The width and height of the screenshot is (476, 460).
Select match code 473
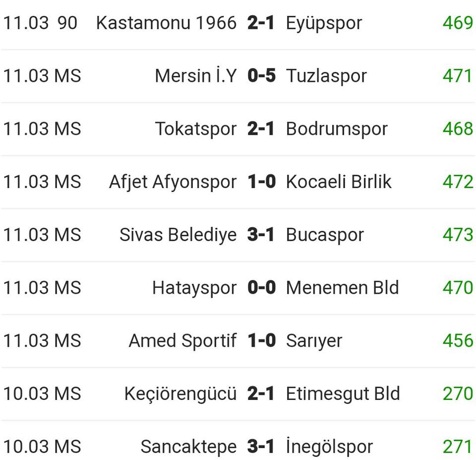[x=458, y=235]
